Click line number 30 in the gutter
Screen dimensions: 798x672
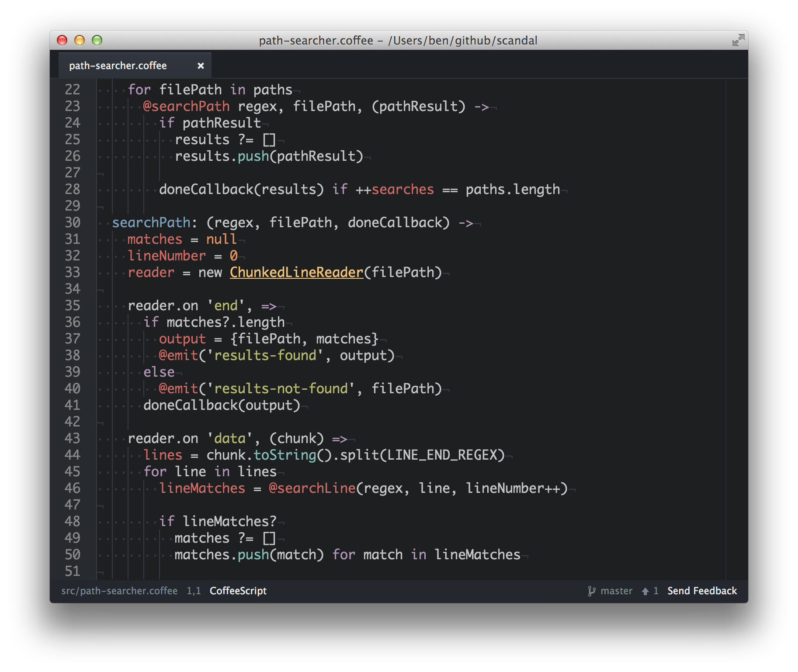tap(73, 222)
